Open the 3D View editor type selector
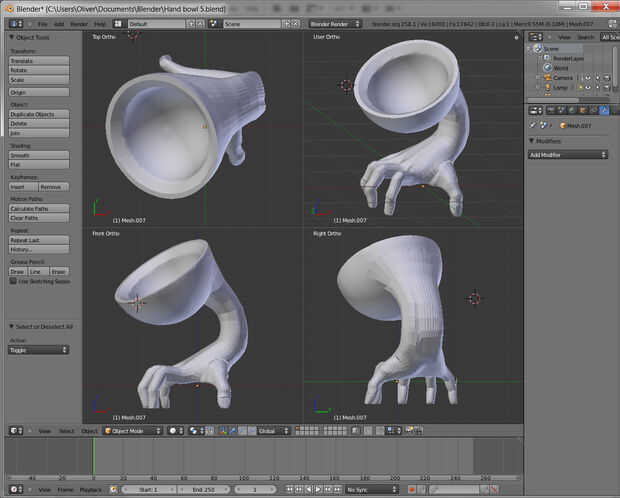This screenshot has height=498, width=620. [16, 430]
